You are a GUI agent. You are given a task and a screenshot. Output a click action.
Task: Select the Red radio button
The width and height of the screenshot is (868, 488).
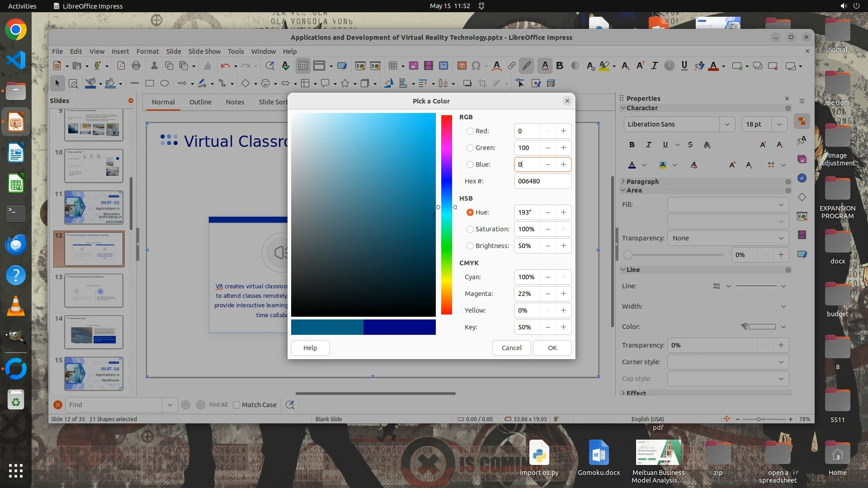(470, 131)
